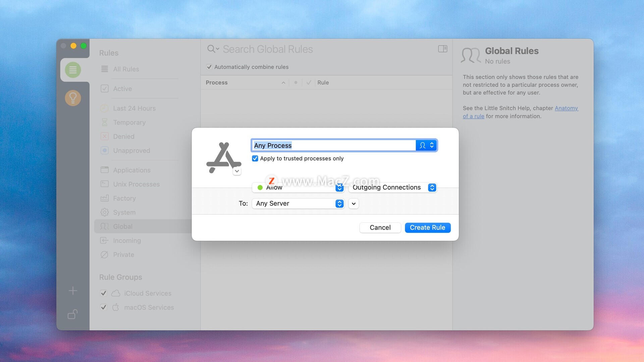Toggle Automatically combine rules checkbox
The image size is (644, 362).
[209, 67]
